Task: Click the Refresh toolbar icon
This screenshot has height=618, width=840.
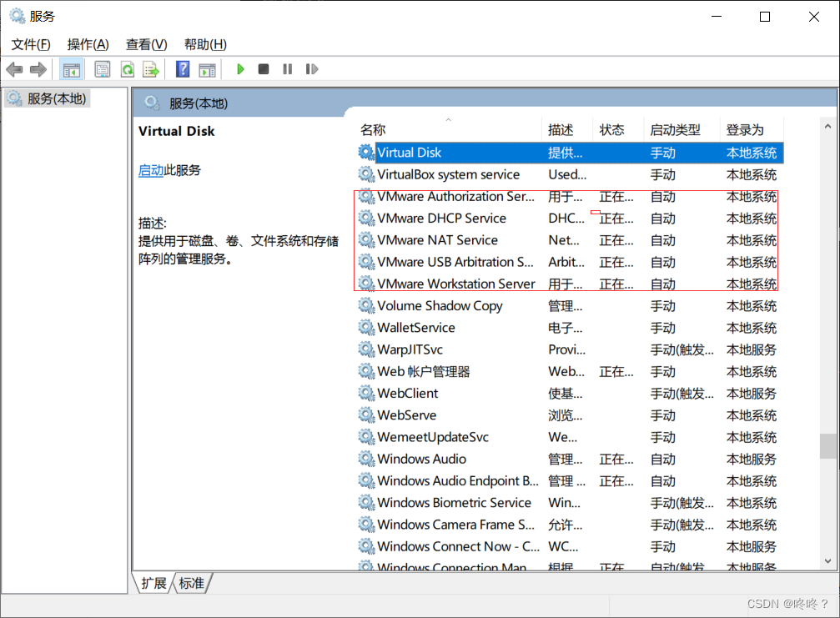Action: (x=128, y=69)
